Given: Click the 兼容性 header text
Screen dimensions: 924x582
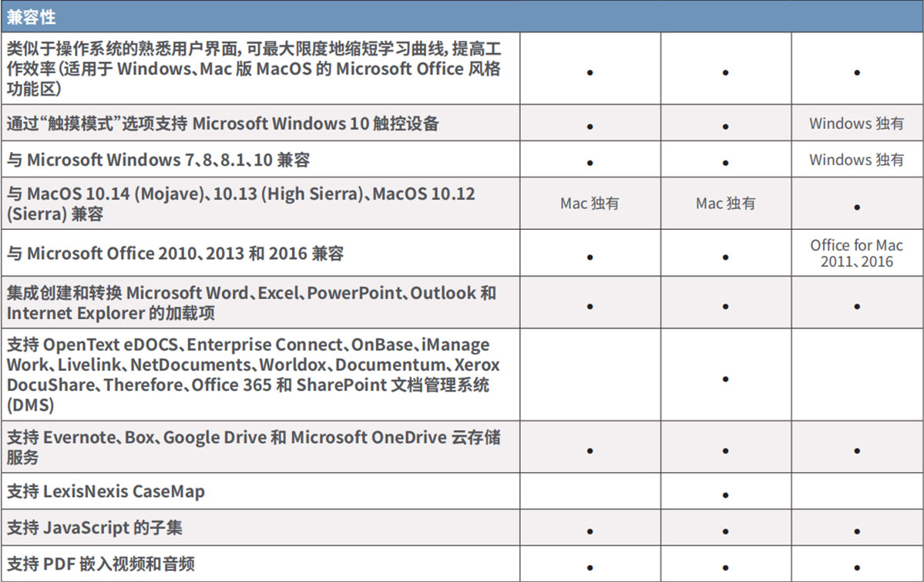Looking at the screenshot, I should pyautogui.click(x=32, y=17).
